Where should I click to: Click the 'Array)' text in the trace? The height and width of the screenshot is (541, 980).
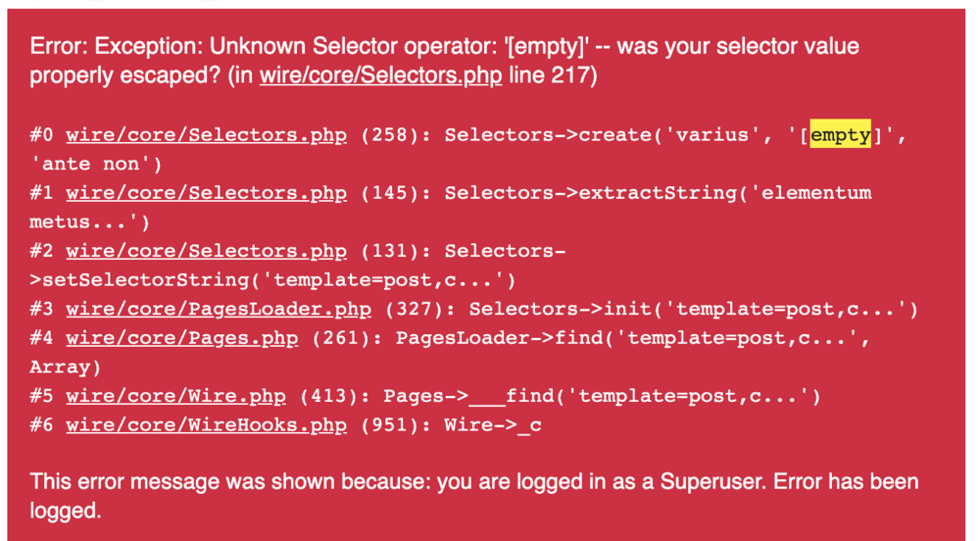(67, 367)
